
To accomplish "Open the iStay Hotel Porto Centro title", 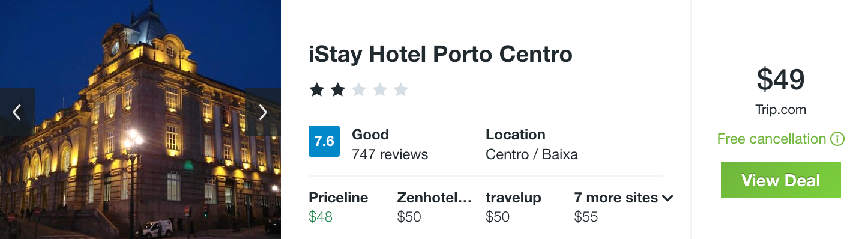I will pyautogui.click(x=441, y=55).
